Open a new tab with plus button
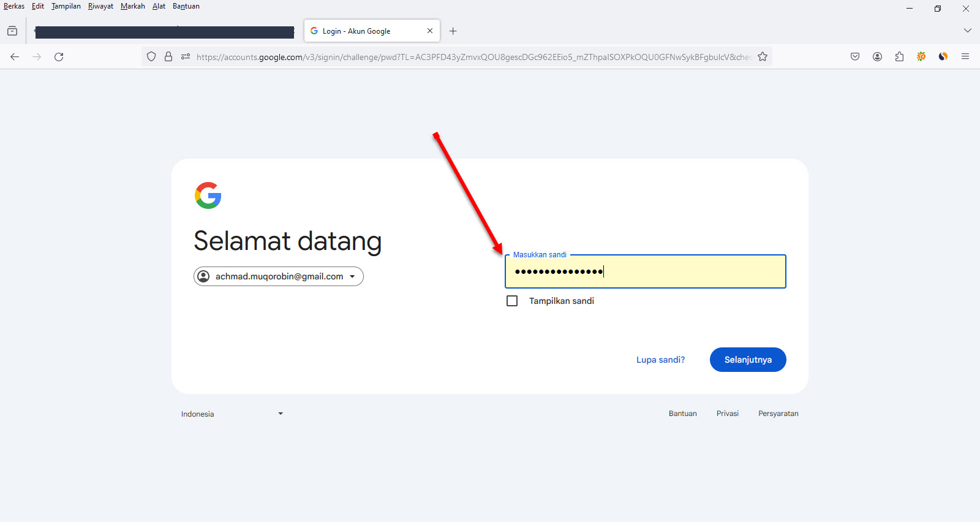 coord(453,31)
